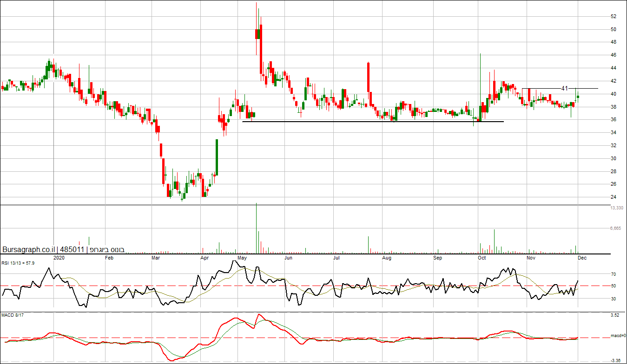Select the RSI 70 level label

614,274
